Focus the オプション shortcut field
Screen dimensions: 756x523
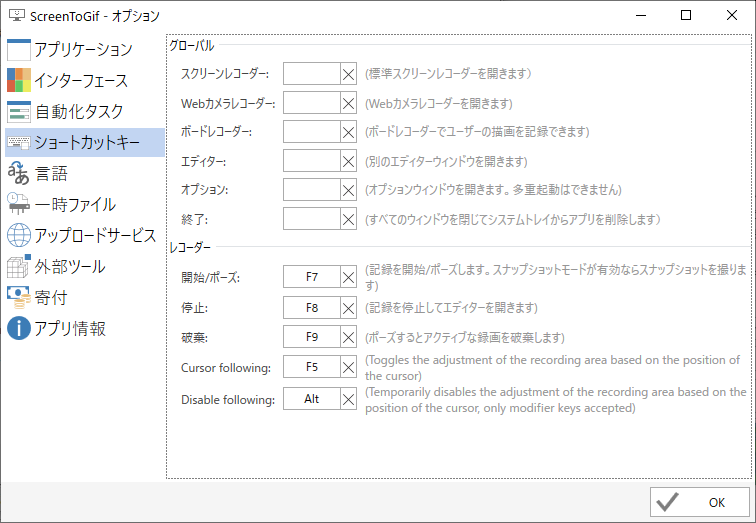312,190
